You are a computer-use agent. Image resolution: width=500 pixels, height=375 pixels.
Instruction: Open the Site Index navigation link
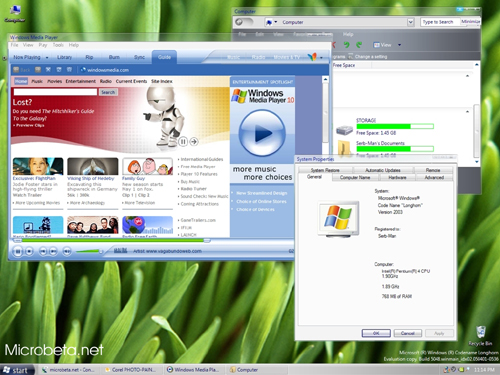tap(162, 81)
